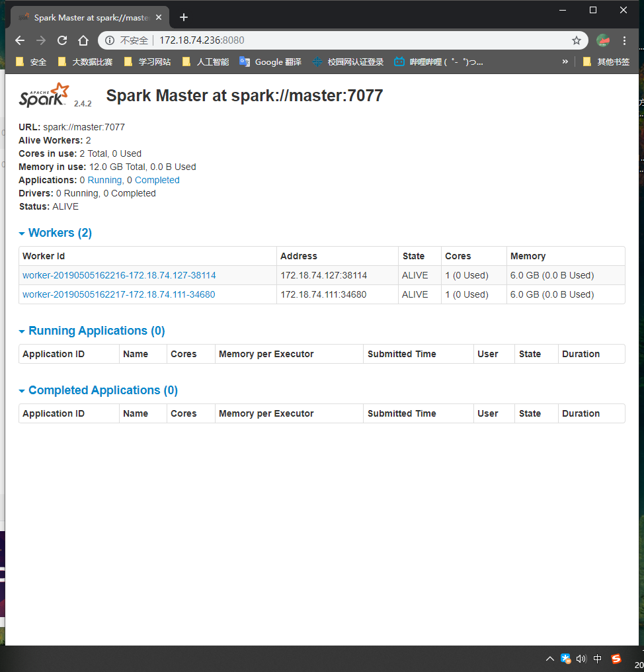Close the Spark Master tab

click(159, 17)
